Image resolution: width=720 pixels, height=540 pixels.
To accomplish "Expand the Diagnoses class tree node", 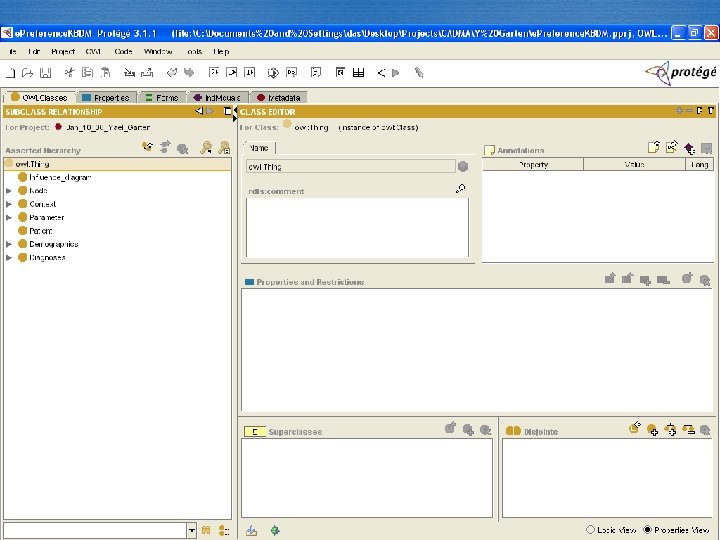I will pos(9,258).
